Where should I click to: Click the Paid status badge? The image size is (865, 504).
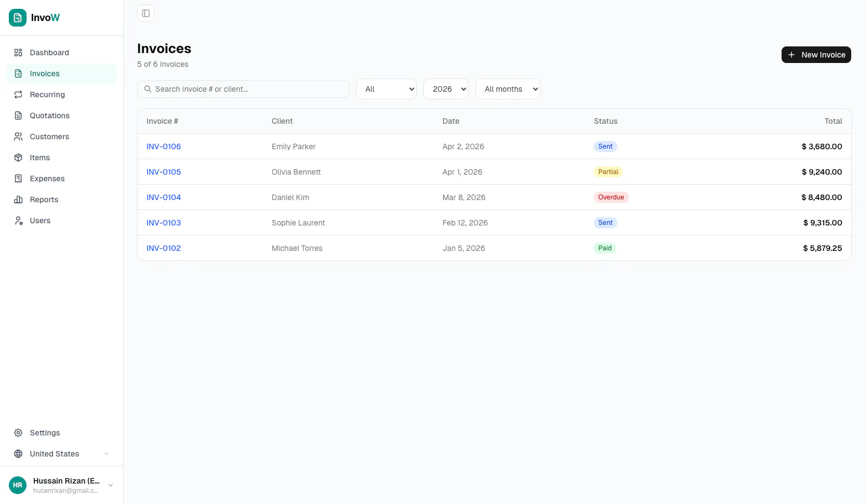[x=605, y=248]
